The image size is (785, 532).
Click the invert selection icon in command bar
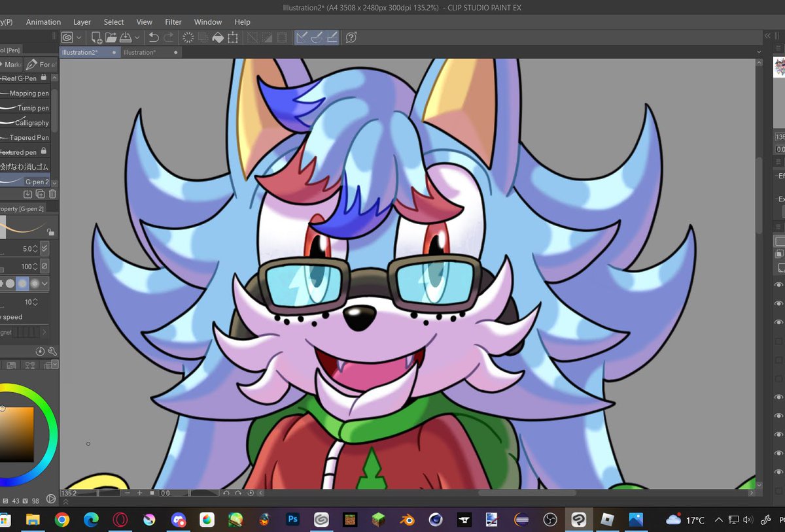pos(267,38)
